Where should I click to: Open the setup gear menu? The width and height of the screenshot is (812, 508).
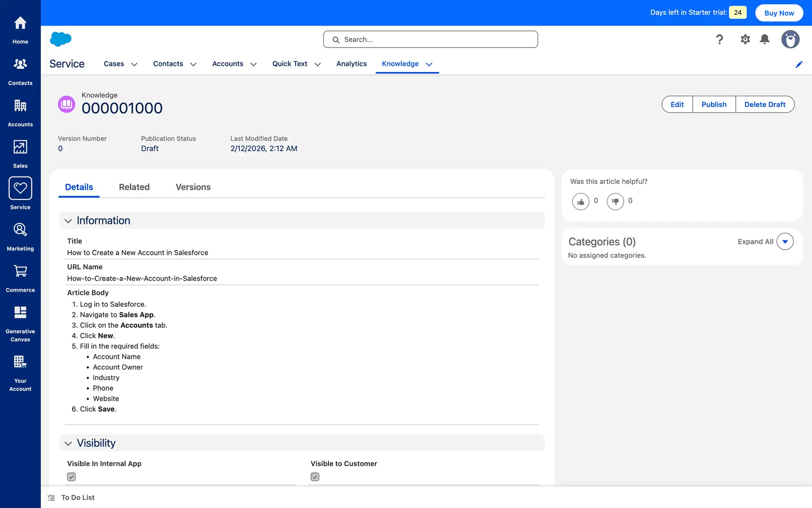(745, 39)
